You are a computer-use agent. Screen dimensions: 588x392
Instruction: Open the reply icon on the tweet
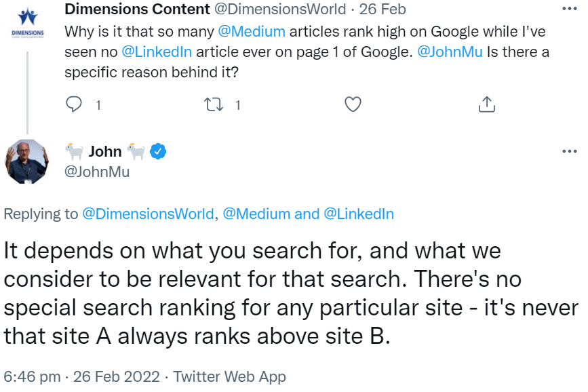[73, 104]
